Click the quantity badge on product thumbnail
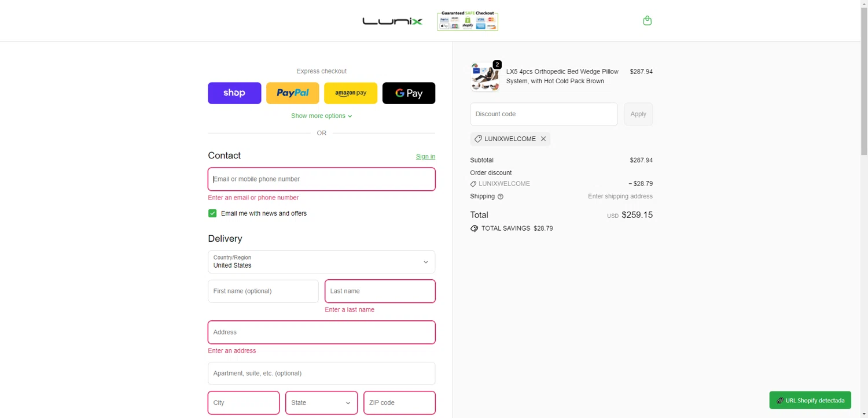Viewport: 868px width, 418px height. pyautogui.click(x=497, y=64)
